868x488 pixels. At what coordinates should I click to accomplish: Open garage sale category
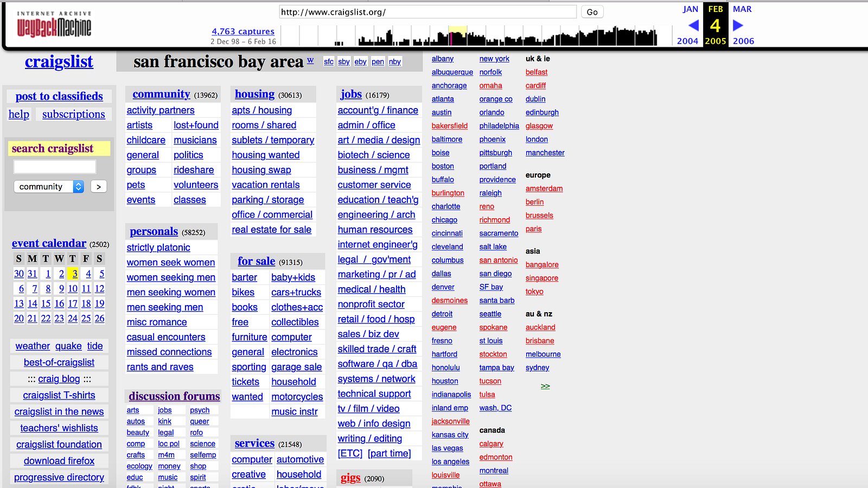point(297,367)
